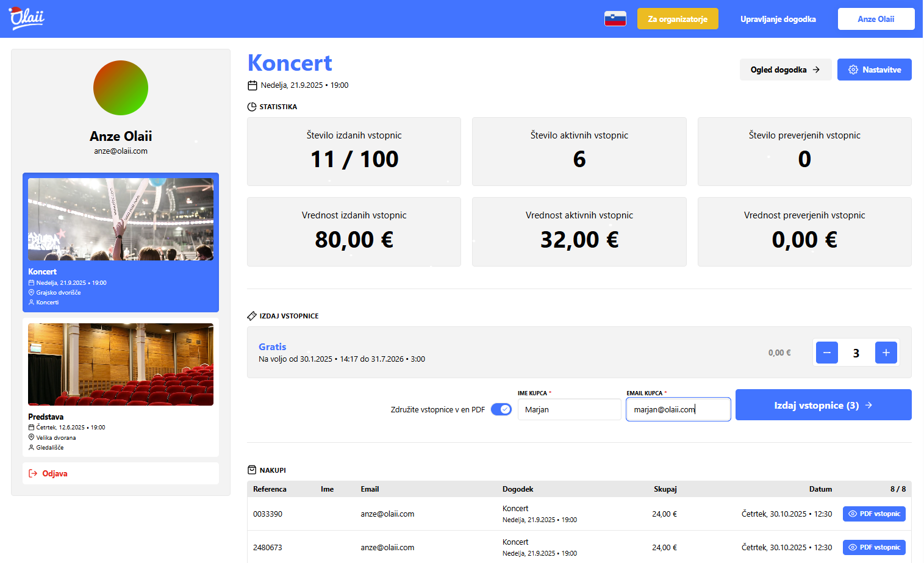Open the Anze Olaii account menu
Screen dimensions: 924x563
tap(875, 19)
